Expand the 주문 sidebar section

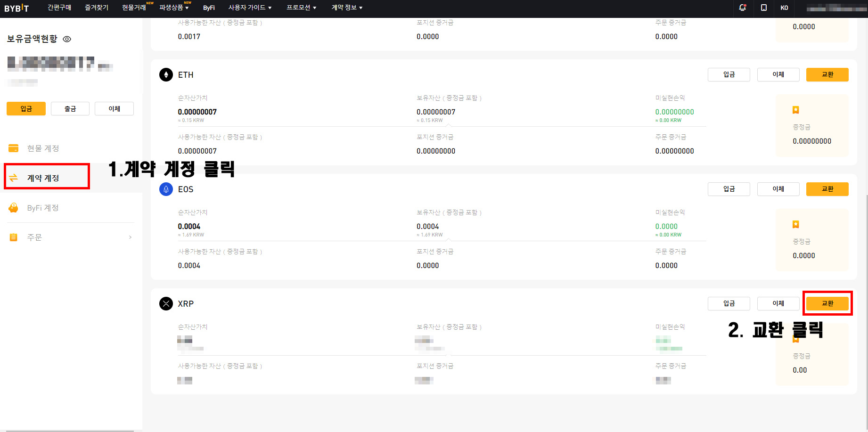(71, 237)
